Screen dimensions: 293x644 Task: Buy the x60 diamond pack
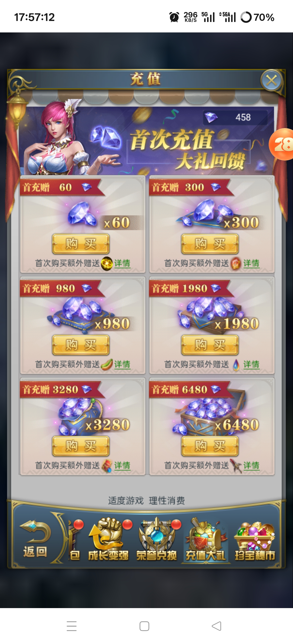81,244
